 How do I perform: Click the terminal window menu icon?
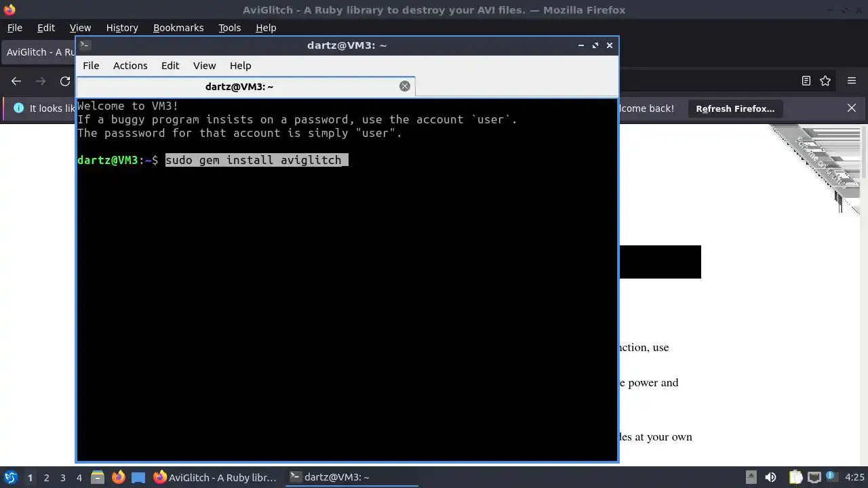(x=85, y=45)
